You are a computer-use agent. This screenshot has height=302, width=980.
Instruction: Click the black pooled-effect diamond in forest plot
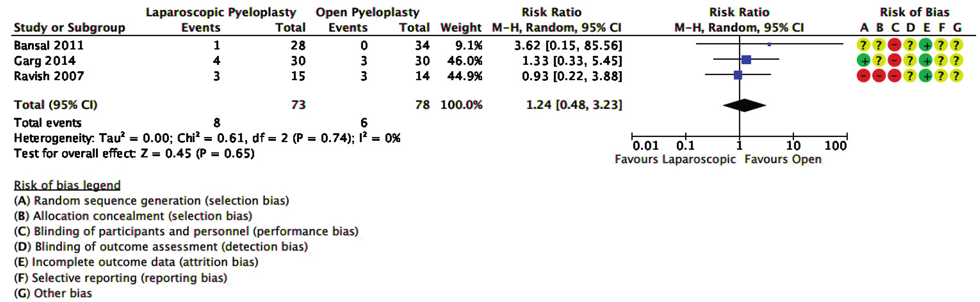[x=744, y=105]
